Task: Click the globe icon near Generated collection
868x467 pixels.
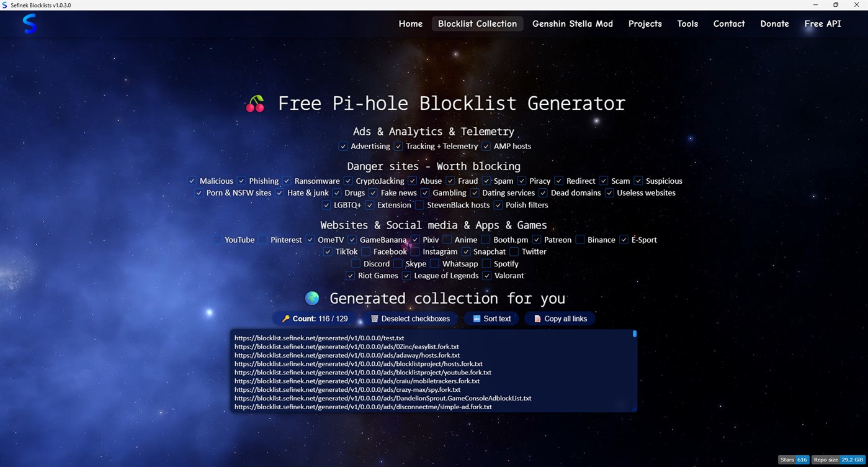Action: tap(311, 298)
